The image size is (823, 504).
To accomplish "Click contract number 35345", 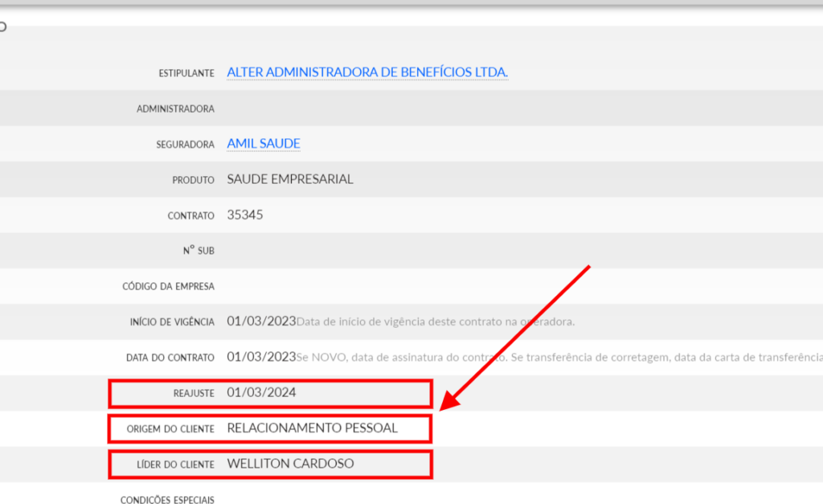I will [245, 215].
